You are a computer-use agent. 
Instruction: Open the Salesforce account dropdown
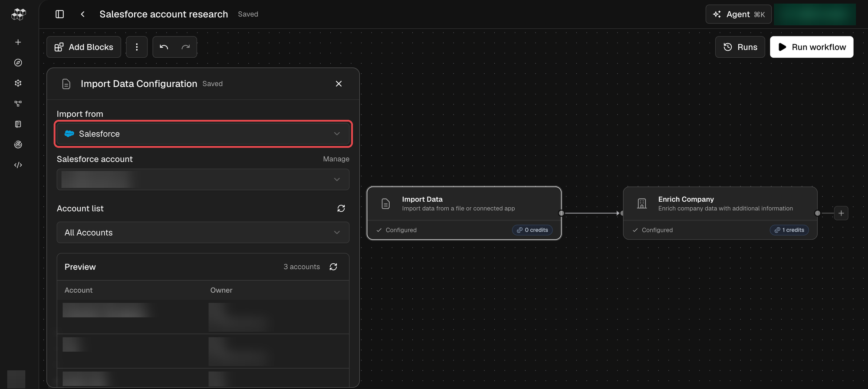203,179
